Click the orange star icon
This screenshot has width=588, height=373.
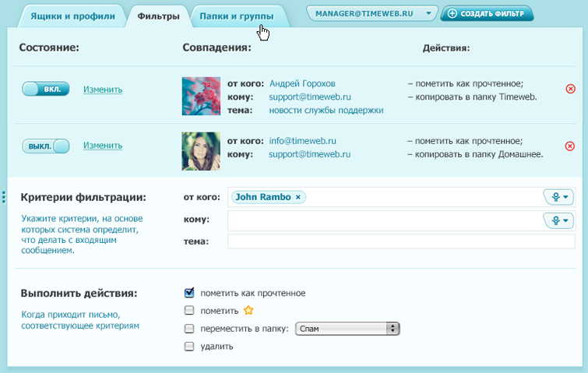pyautogui.click(x=248, y=310)
